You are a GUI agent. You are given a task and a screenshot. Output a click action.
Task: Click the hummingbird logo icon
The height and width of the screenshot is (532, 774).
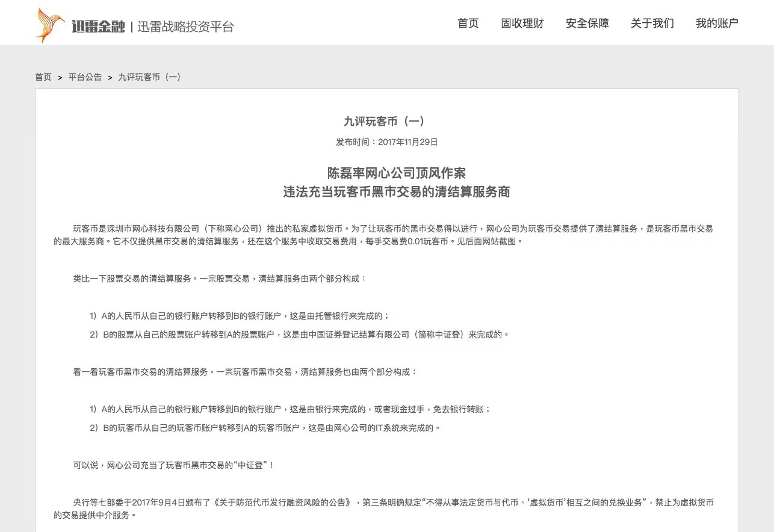(51, 25)
